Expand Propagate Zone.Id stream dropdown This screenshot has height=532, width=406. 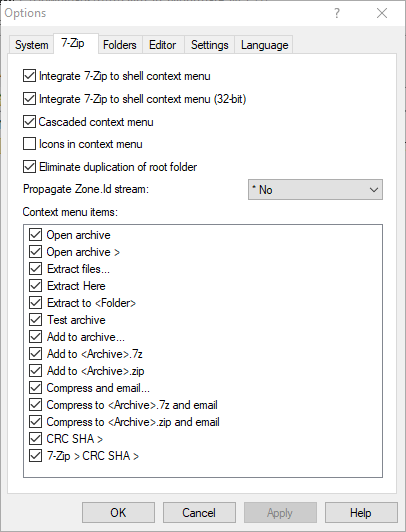point(315,190)
